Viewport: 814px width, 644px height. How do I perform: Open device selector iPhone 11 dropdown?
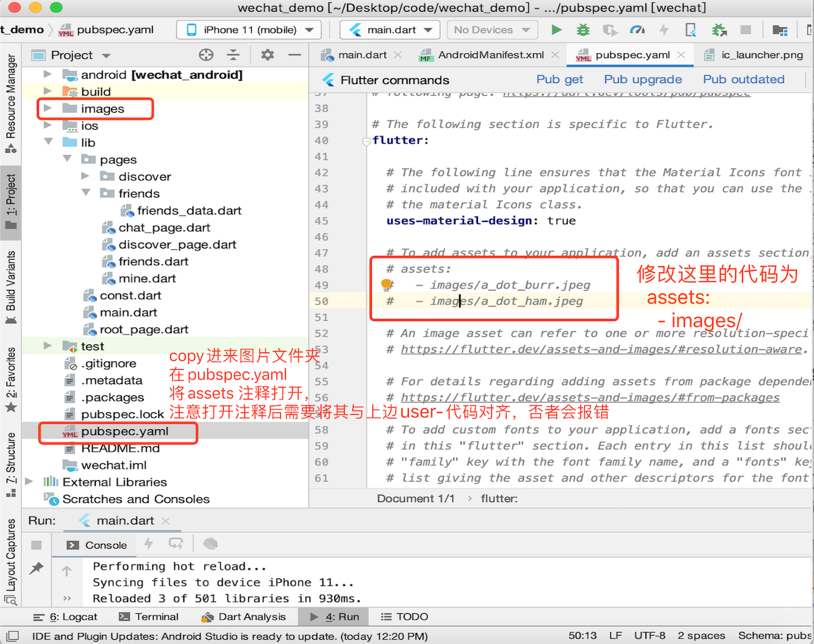pos(249,30)
